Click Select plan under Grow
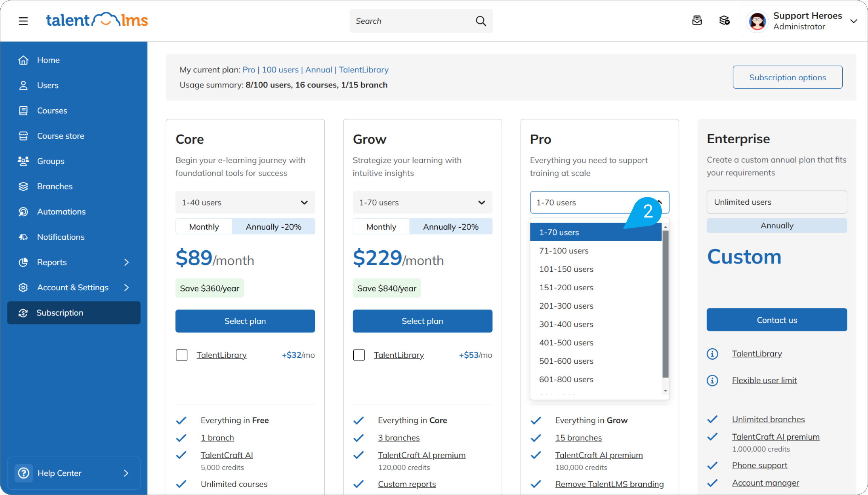This screenshot has width=868, height=495. click(x=422, y=321)
